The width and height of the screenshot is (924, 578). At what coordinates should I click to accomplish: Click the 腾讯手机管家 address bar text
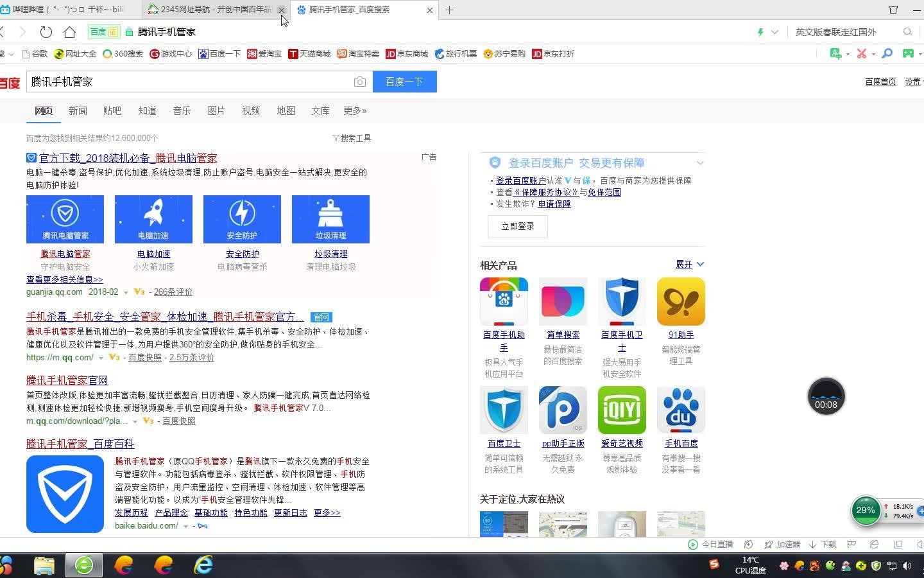click(167, 32)
